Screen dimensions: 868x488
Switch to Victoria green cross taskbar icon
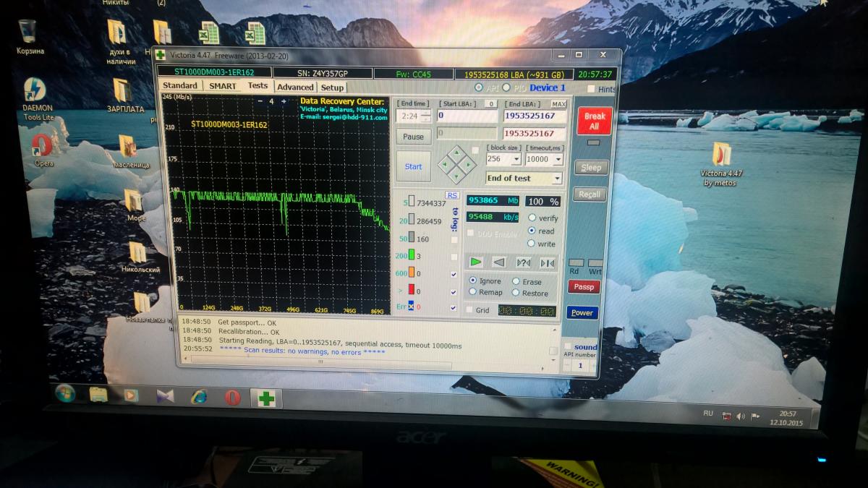(x=266, y=398)
